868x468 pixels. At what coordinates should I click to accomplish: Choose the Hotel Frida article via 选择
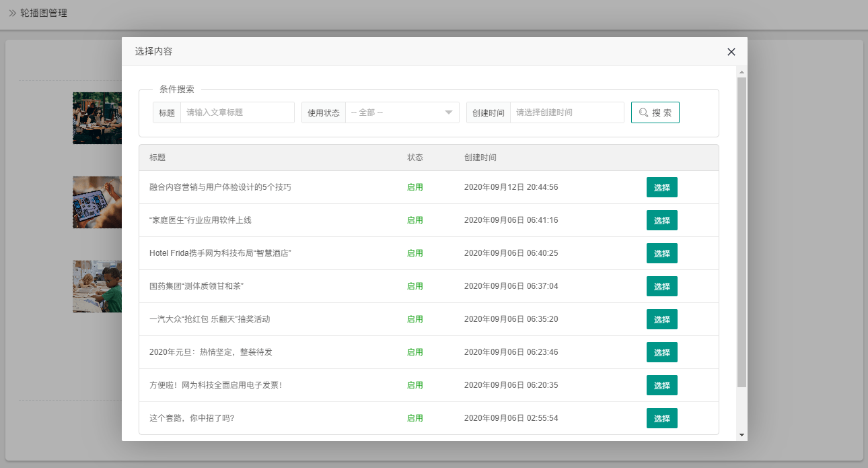pos(661,253)
